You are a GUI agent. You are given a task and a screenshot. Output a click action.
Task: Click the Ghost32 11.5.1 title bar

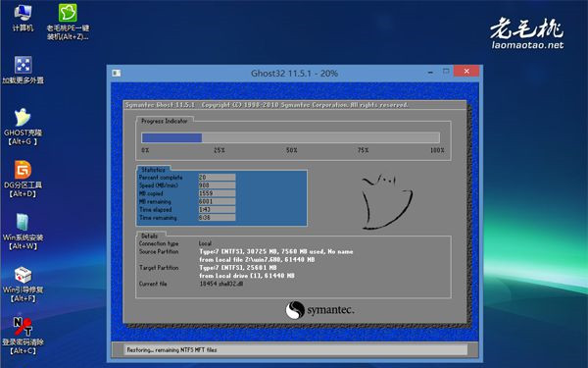[x=294, y=74]
